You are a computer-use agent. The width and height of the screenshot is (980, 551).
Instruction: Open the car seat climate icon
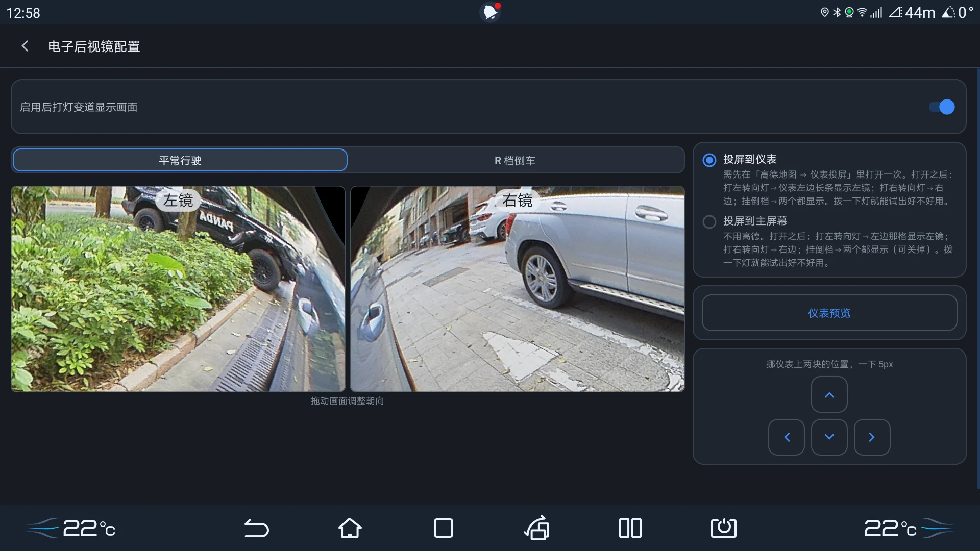tap(537, 528)
